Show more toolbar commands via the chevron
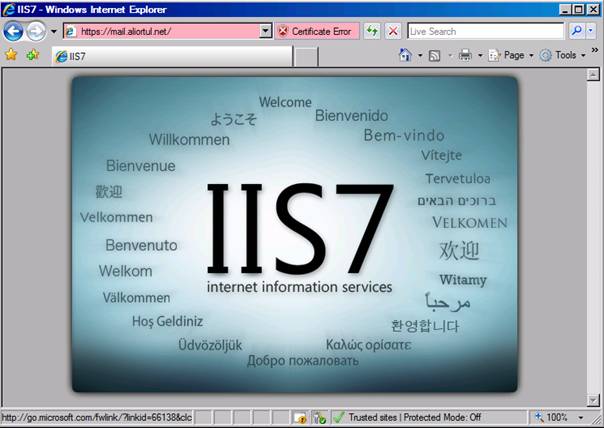Screen dimensions: 604x428 pos(595,50)
